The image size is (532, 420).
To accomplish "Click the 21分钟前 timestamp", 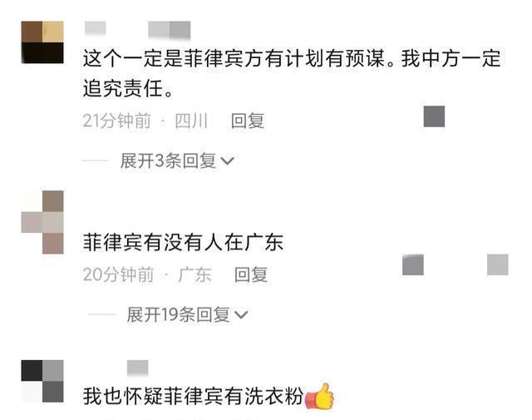I will (117, 121).
